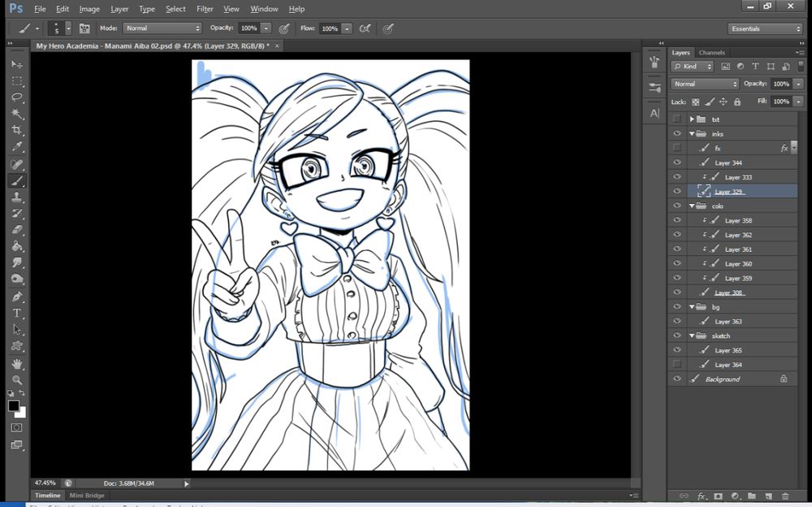Select the Path Selection tool
The image size is (812, 507).
tap(16, 330)
